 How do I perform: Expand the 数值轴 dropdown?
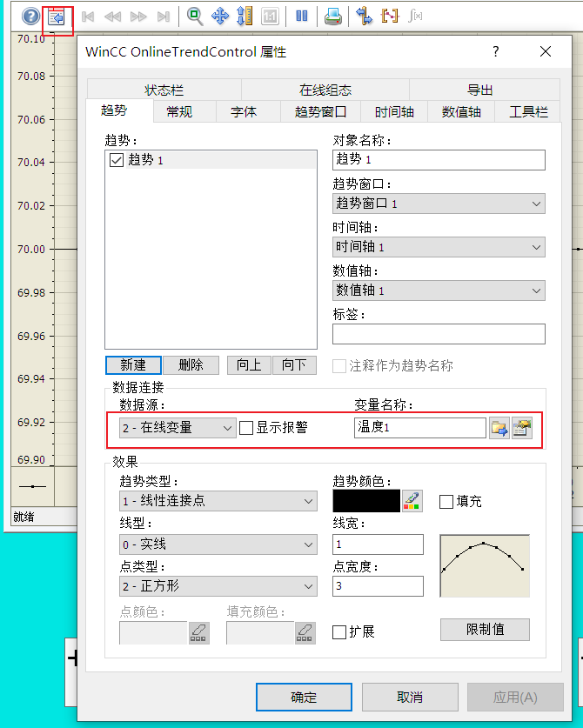tap(439, 291)
